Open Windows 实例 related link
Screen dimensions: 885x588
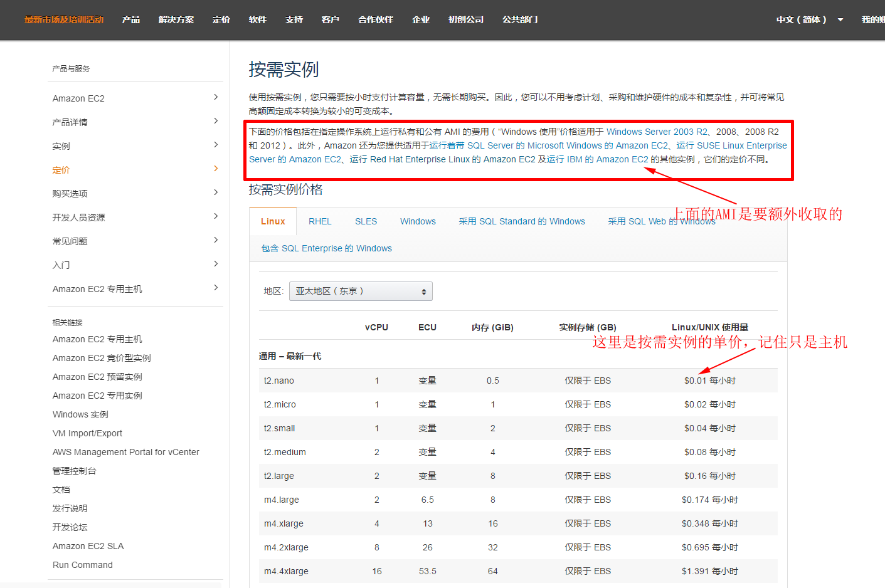point(80,414)
